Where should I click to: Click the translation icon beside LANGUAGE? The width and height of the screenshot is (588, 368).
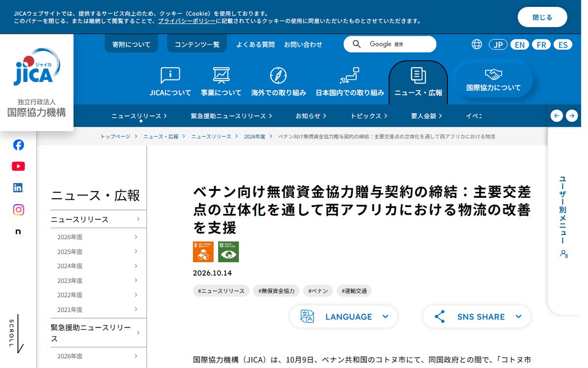coord(307,316)
